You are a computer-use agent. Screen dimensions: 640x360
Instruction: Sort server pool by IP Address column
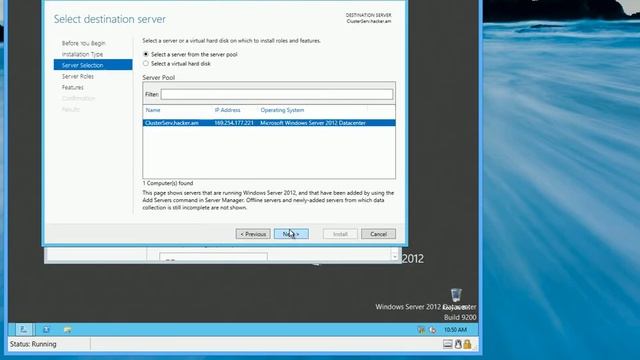(x=227, y=110)
